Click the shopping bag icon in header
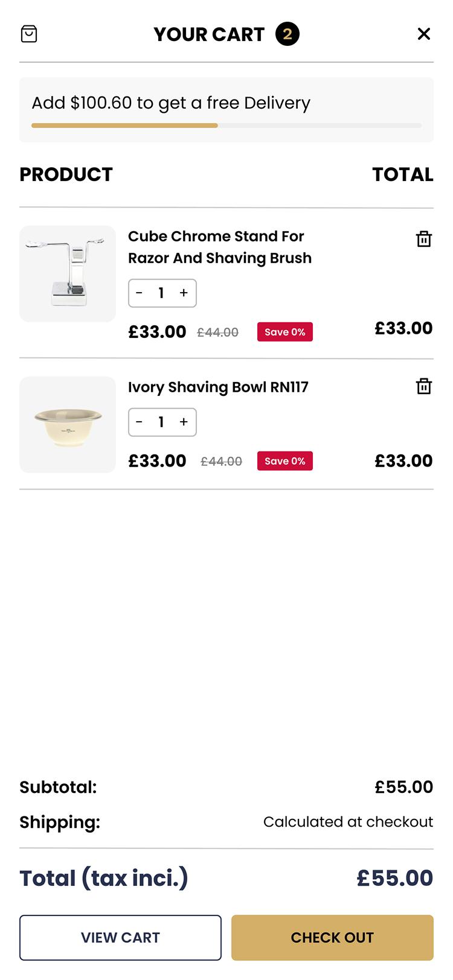Viewport: 453px width, 980px height. (x=29, y=34)
